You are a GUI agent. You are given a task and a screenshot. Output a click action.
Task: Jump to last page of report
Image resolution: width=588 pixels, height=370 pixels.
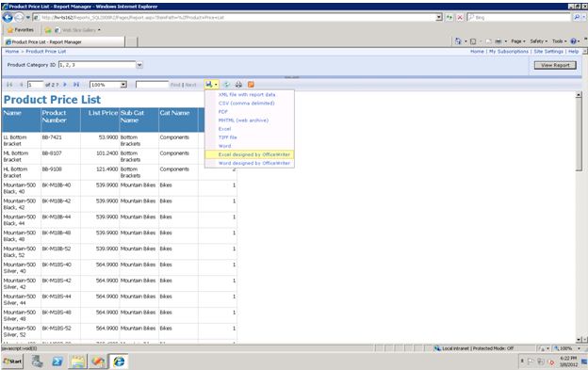coord(76,85)
